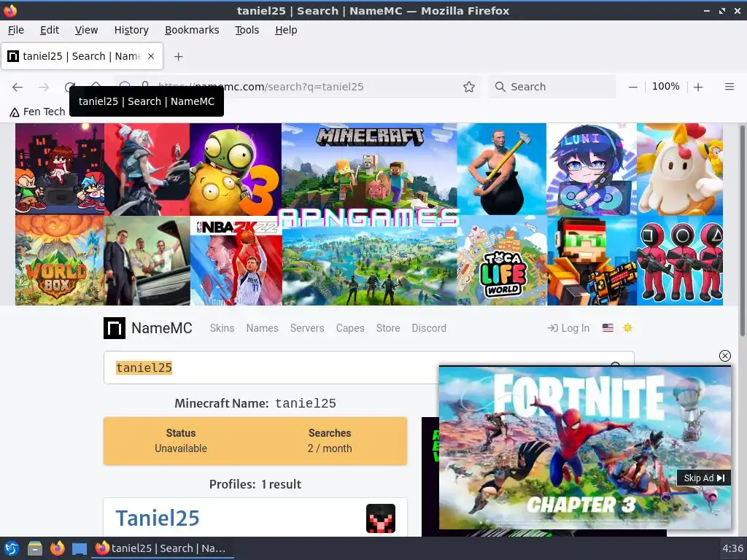This screenshot has height=560, width=747.
Task: Open the Fen Tech bookmark
Action: [38, 112]
